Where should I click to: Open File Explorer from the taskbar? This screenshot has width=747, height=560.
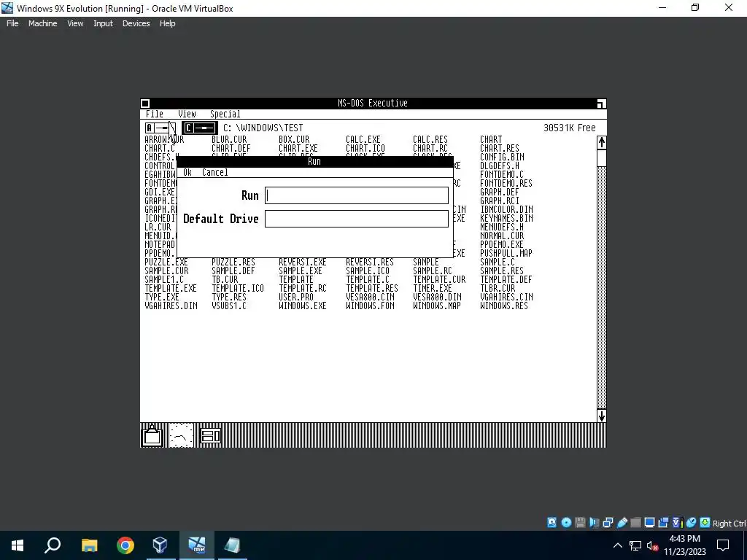pos(90,545)
